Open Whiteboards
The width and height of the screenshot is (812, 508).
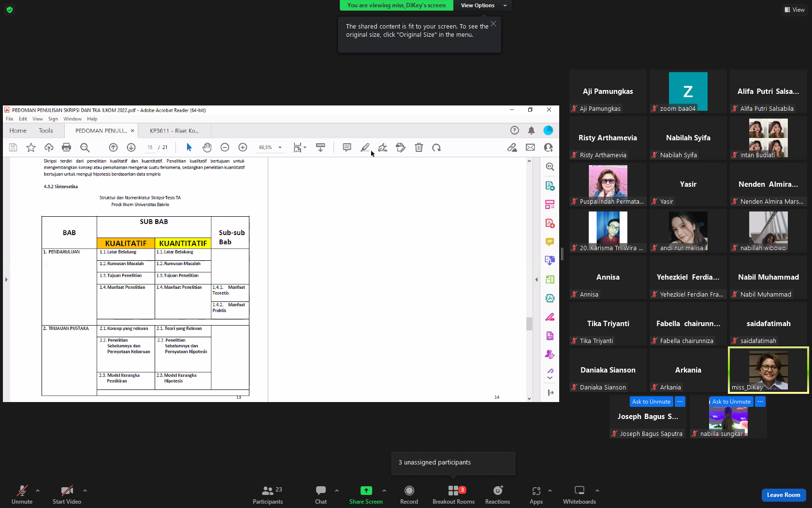[x=580, y=494]
